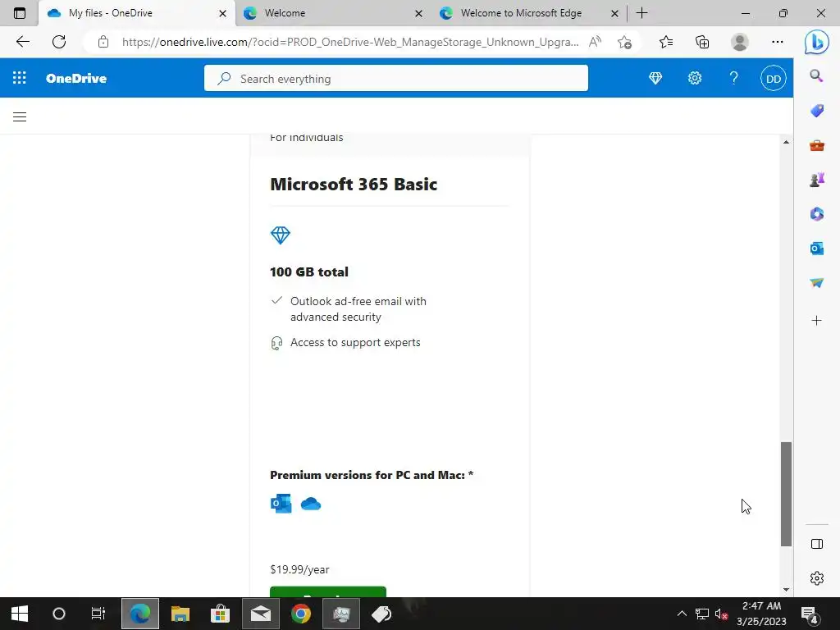Open File Explorer from taskbar

tap(180, 614)
